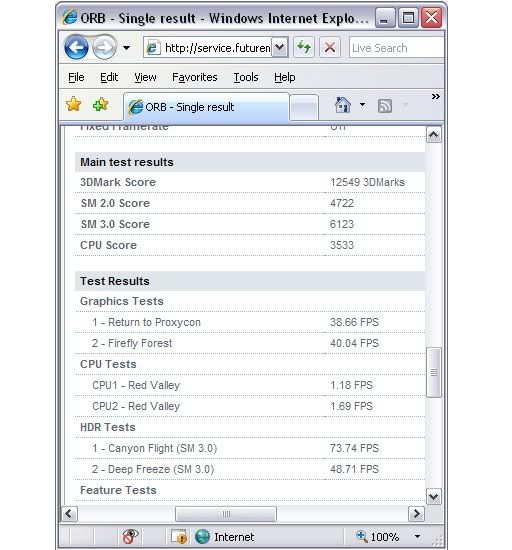Open Favorites Center star icon
Screen dimensions: 512x550
(x=74, y=104)
